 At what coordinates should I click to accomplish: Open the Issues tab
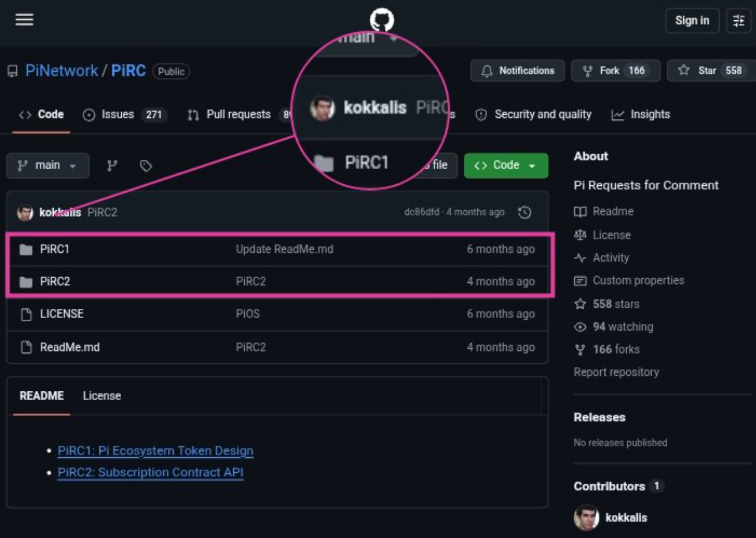point(125,114)
